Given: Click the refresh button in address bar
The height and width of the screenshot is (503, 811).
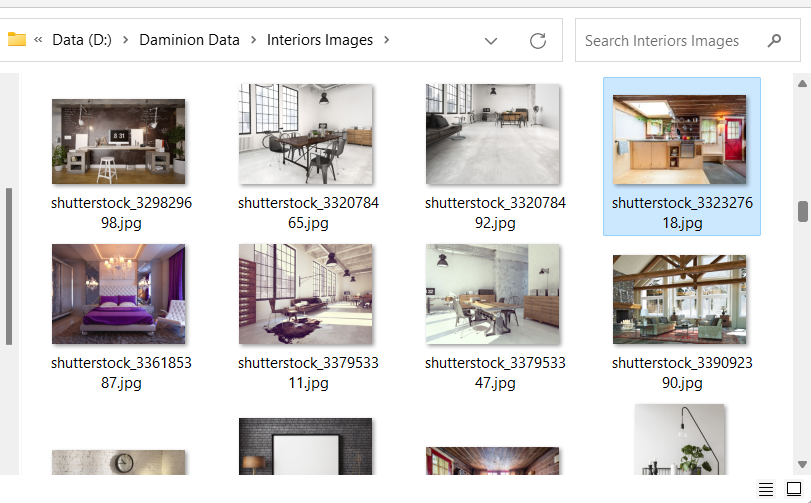Looking at the screenshot, I should (x=538, y=41).
